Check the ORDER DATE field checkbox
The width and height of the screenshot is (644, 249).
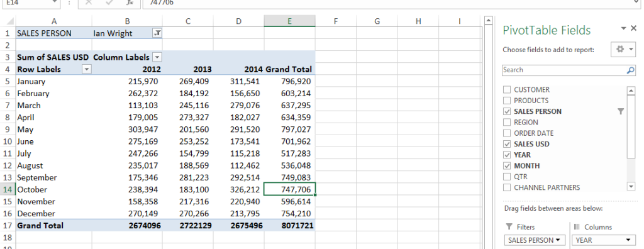[507, 133]
